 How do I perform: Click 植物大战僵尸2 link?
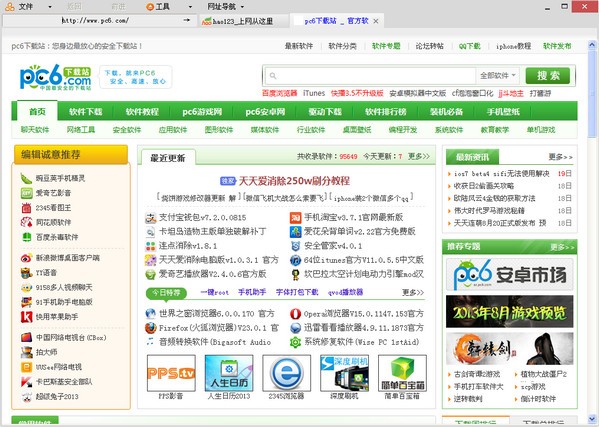(544, 374)
